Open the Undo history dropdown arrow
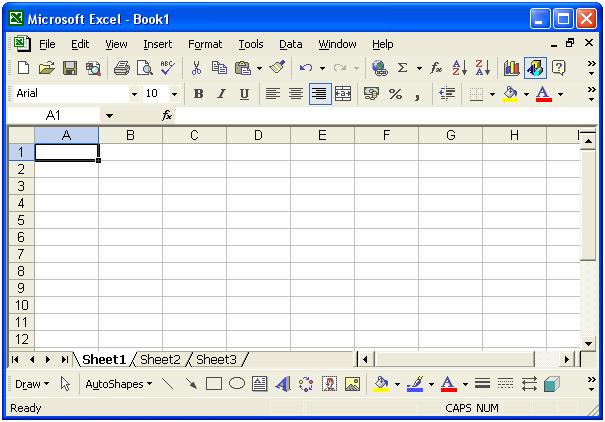605x422 pixels. [x=322, y=69]
